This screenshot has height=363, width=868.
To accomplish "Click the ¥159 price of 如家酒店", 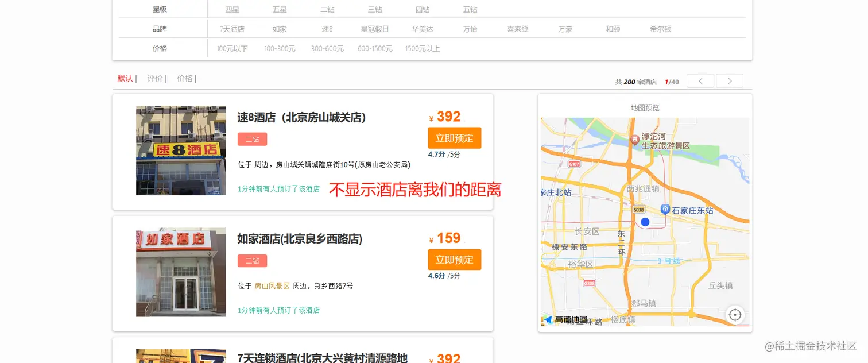I will (x=445, y=238).
